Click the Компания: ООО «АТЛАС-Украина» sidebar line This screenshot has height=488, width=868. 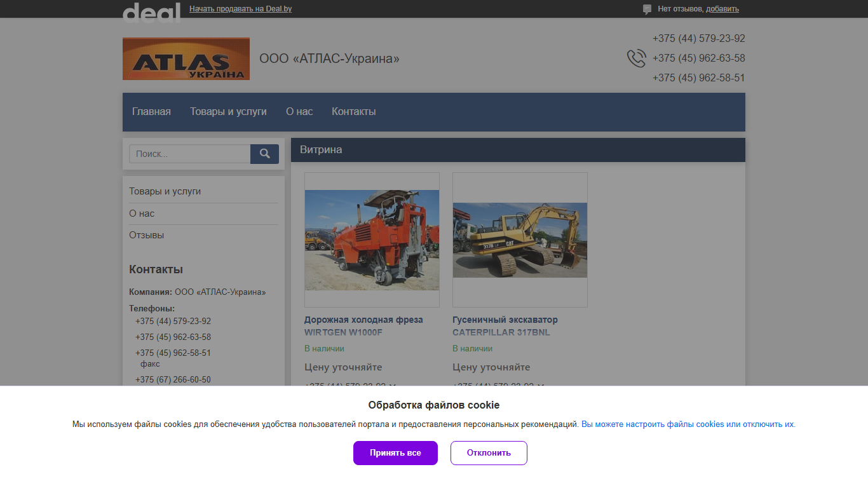pyautogui.click(x=198, y=292)
